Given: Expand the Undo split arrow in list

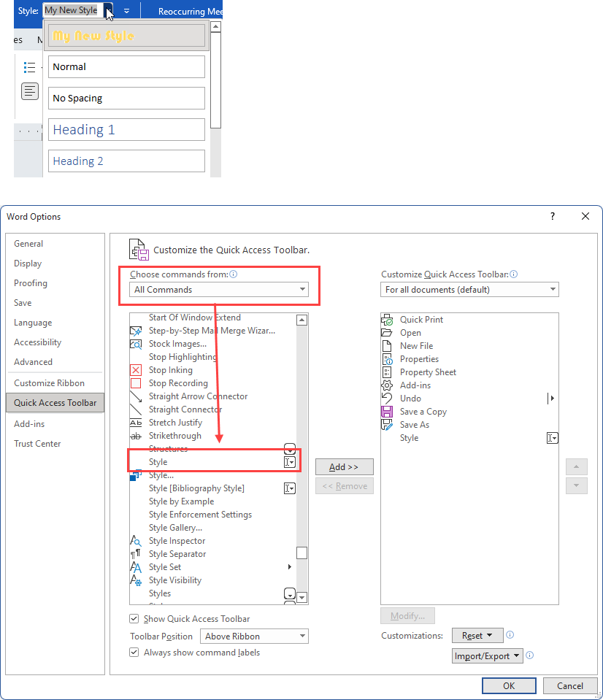Looking at the screenshot, I should (551, 399).
